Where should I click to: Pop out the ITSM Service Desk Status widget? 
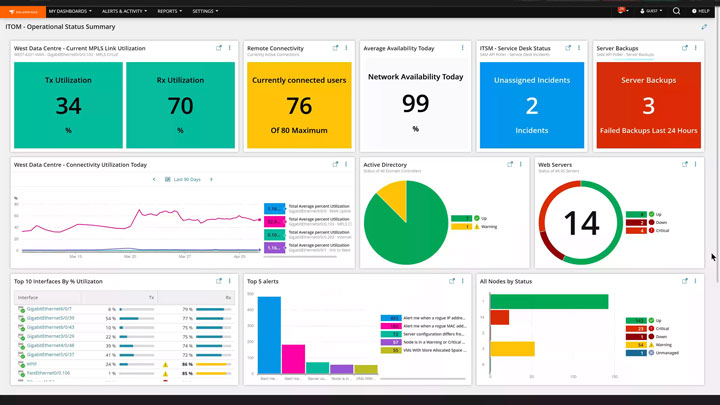568,48
